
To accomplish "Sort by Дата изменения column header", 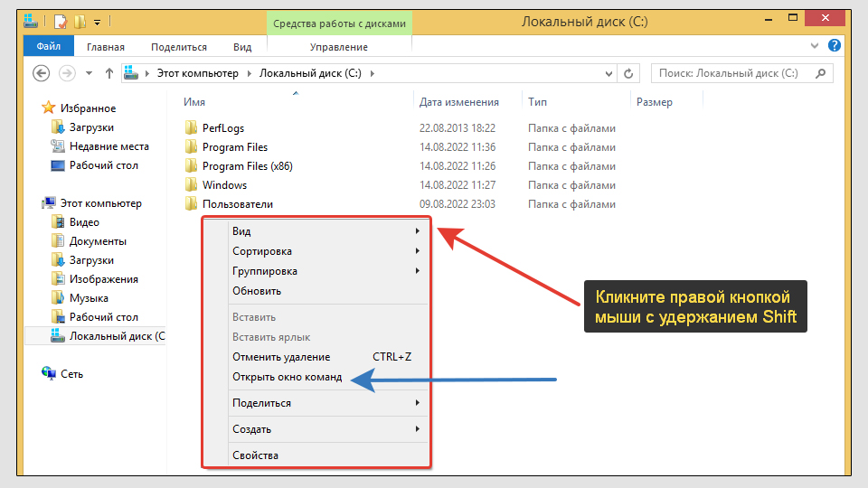I will tap(459, 102).
